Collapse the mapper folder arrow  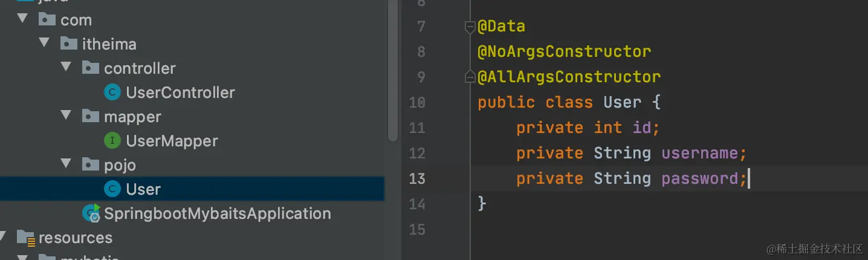[x=66, y=116]
